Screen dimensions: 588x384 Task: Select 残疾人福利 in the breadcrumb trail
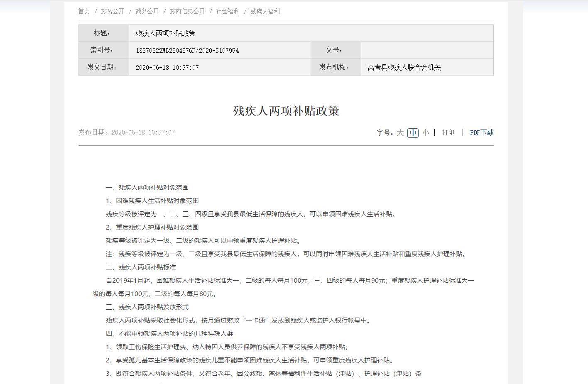pyautogui.click(x=265, y=11)
